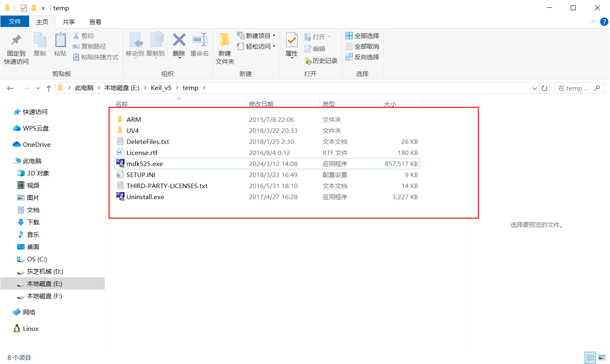
Task: Select Linux in navigation pane
Action: (x=26, y=328)
